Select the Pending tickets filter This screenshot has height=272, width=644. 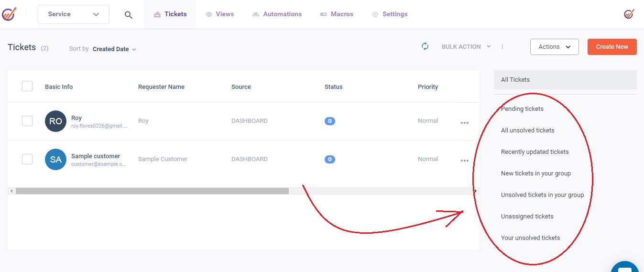(522, 109)
